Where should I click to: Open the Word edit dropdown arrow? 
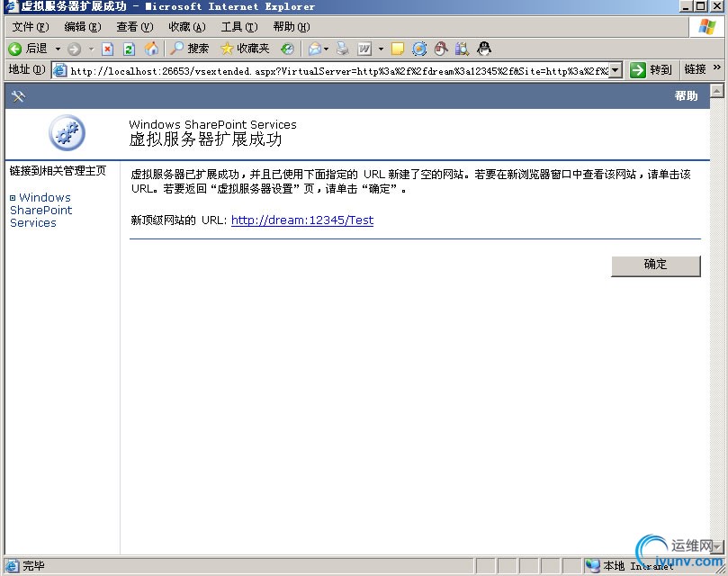[x=381, y=49]
